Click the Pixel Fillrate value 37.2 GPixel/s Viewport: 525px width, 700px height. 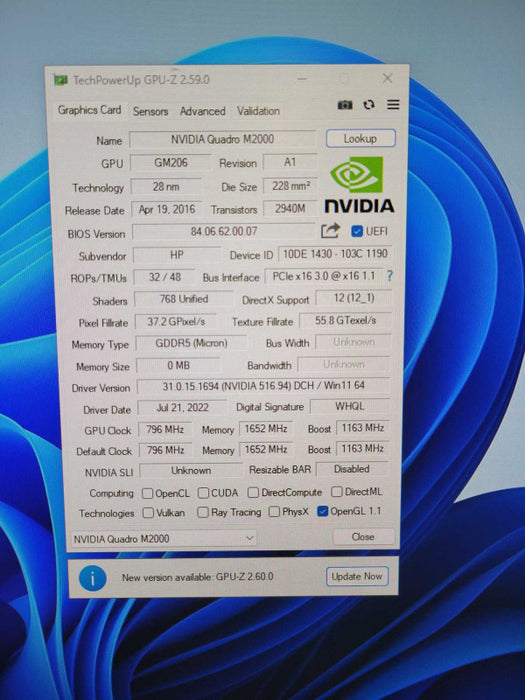pyautogui.click(x=176, y=321)
